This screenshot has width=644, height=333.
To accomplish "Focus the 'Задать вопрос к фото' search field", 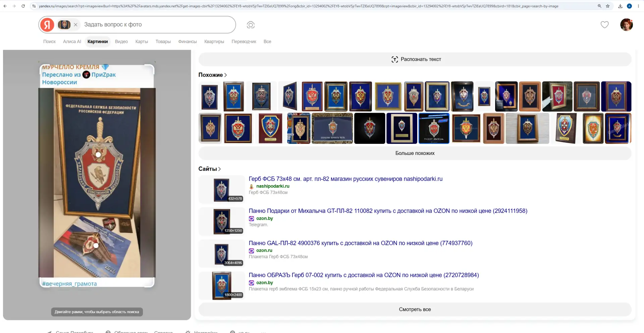I will (158, 24).
